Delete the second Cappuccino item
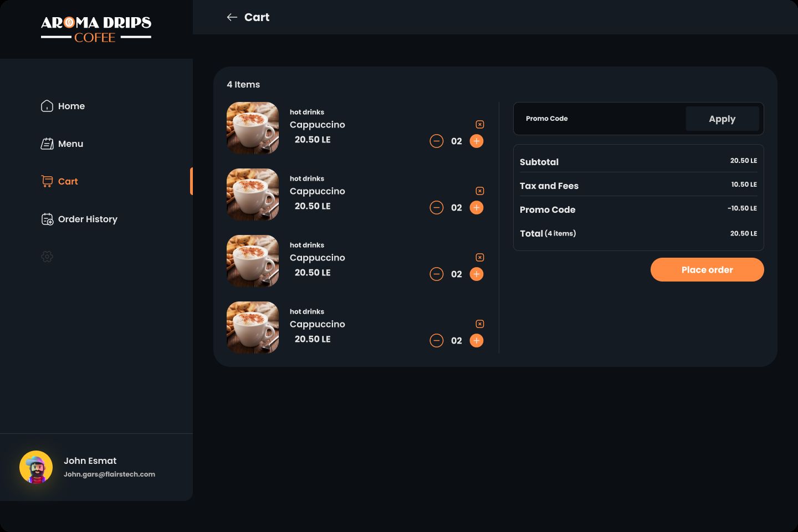The image size is (798, 532). 480,191
